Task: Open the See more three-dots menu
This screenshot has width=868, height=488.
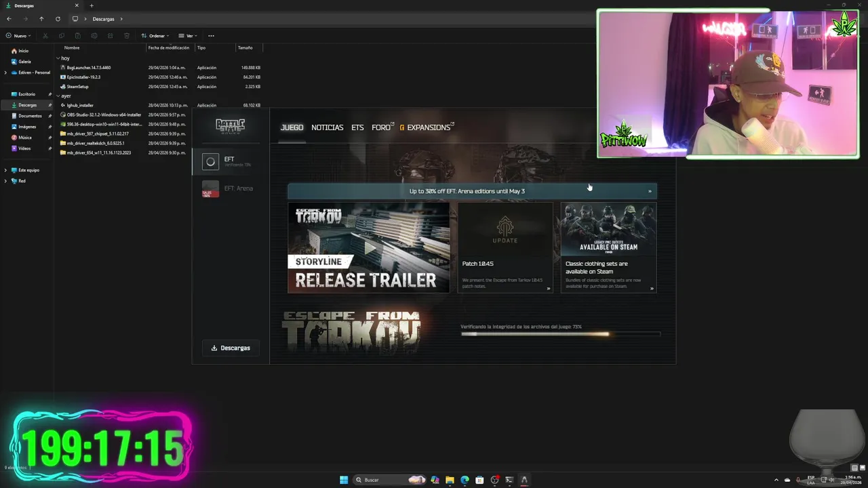Action: [x=211, y=36]
